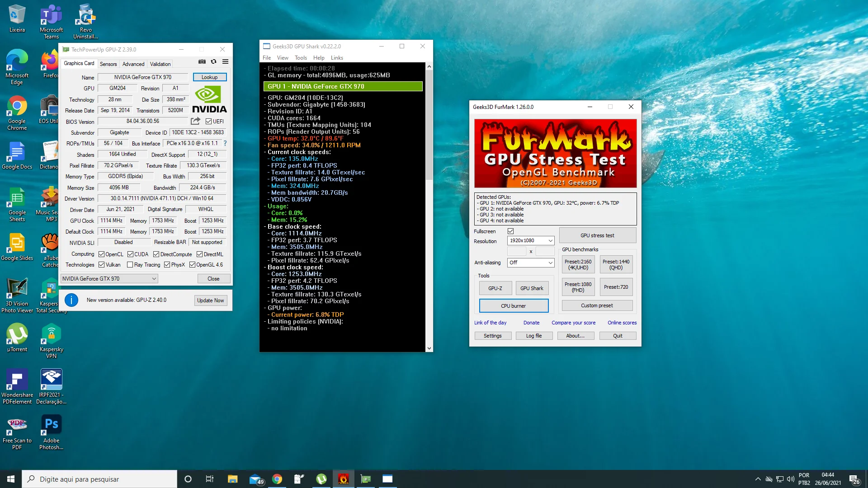Open the Compare your score link
The image size is (868, 488).
pyautogui.click(x=573, y=323)
